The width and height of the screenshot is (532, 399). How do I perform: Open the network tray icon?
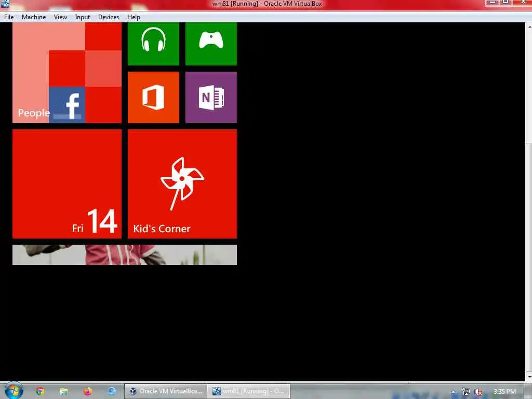coord(466,392)
